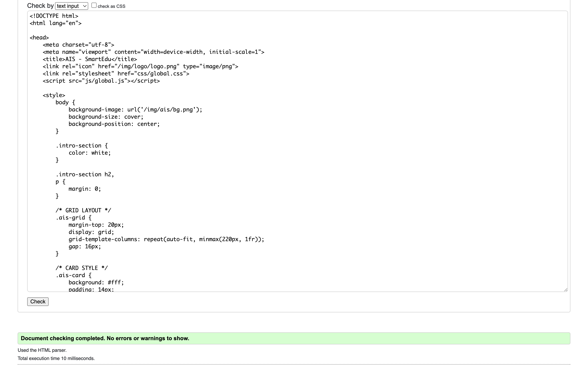588x369 pixels.
Task: Click the meta viewport line in code
Action: [x=153, y=52]
